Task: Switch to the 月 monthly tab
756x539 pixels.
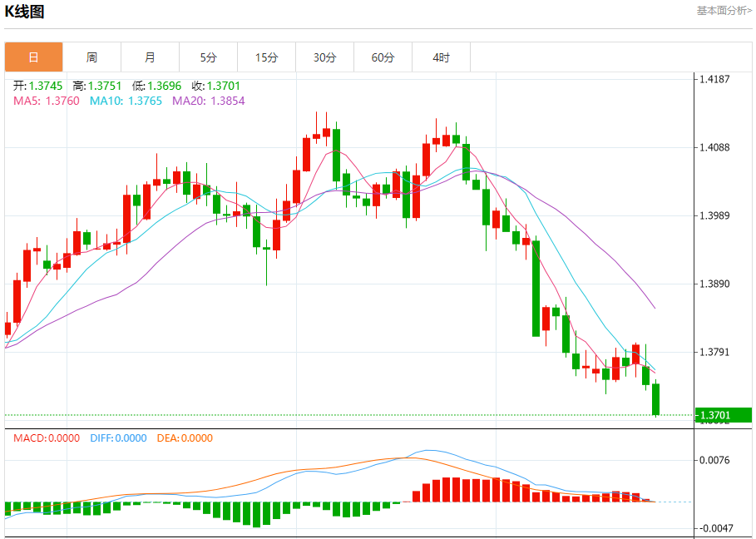Action: pyautogui.click(x=150, y=57)
